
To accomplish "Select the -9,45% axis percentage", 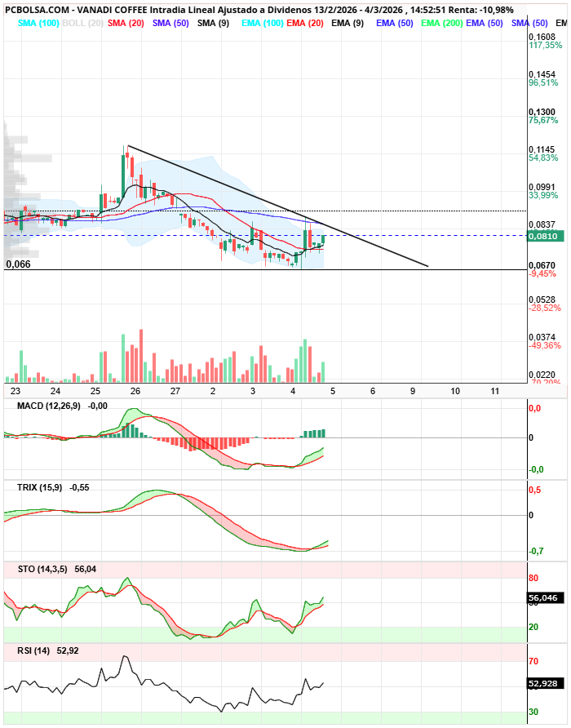I will click(542, 274).
